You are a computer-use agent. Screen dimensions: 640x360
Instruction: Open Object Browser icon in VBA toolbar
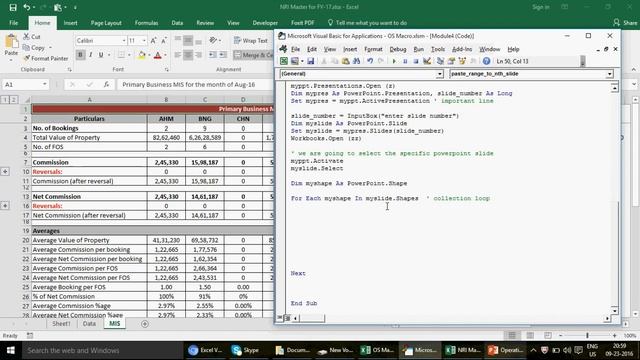click(x=462, y=61)
